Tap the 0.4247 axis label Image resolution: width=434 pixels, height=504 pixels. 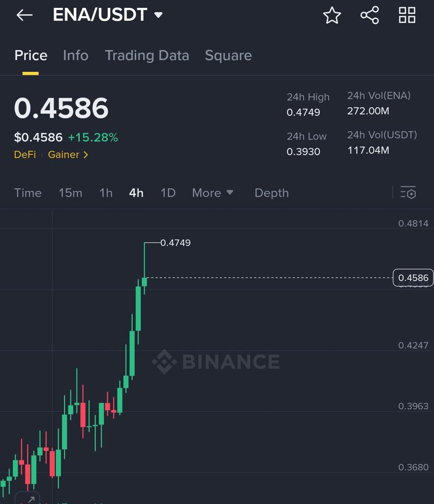413,345
